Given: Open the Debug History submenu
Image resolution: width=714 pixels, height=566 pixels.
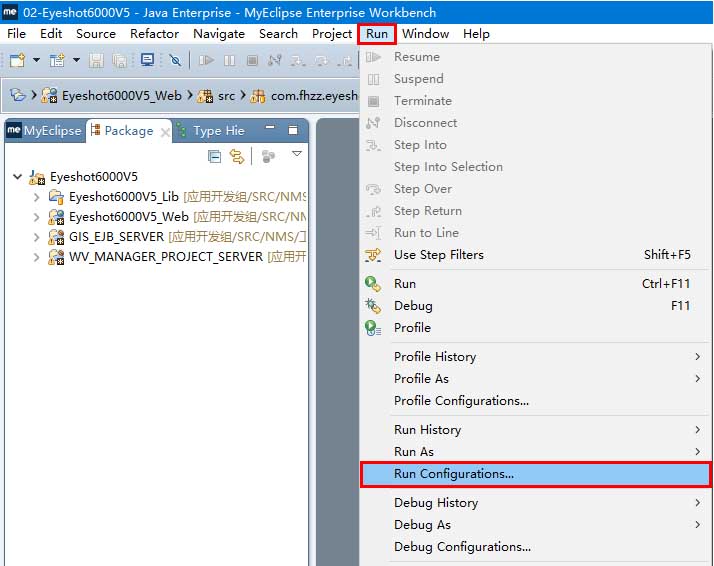Looking at the screenshot, I should [536, 503].
